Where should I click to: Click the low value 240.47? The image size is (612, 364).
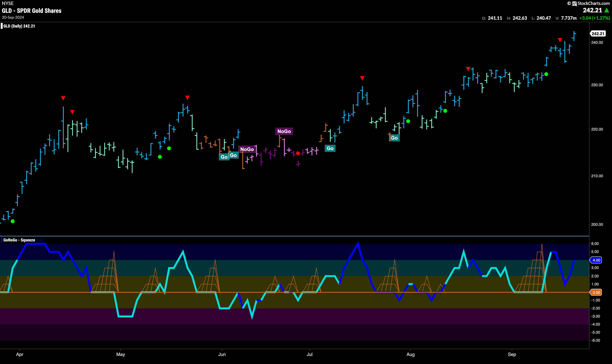544,18
